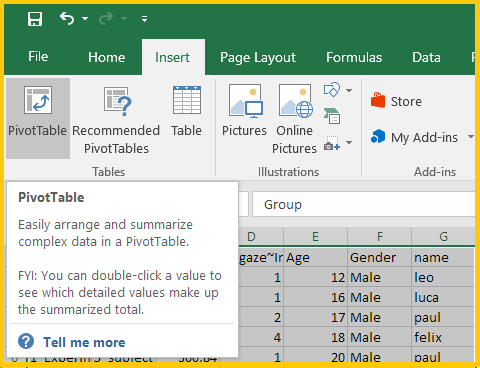Click the Age cell with value 12
This screenshot has width=480, height=368.
click(315, 277)
